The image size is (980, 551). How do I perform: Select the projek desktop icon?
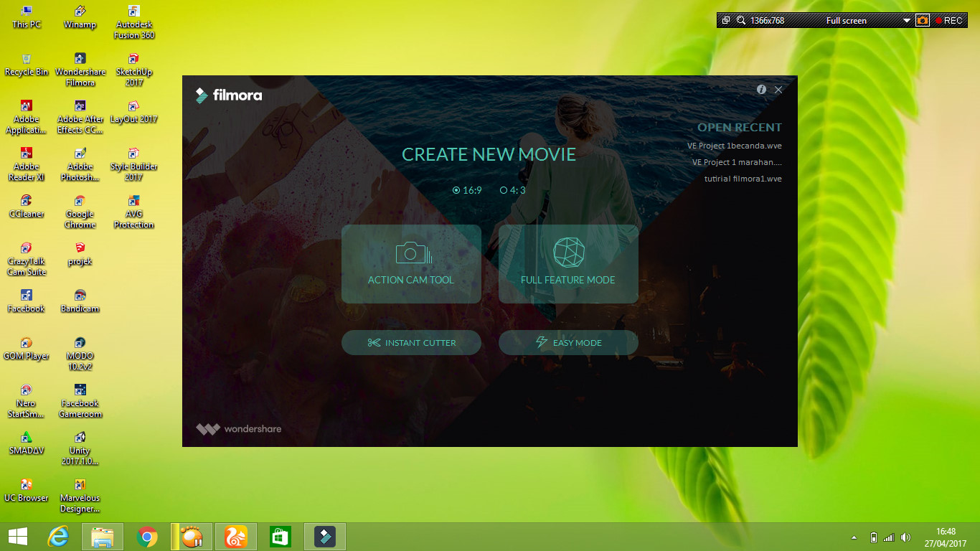pyautogui.click(x=80, y=254)
